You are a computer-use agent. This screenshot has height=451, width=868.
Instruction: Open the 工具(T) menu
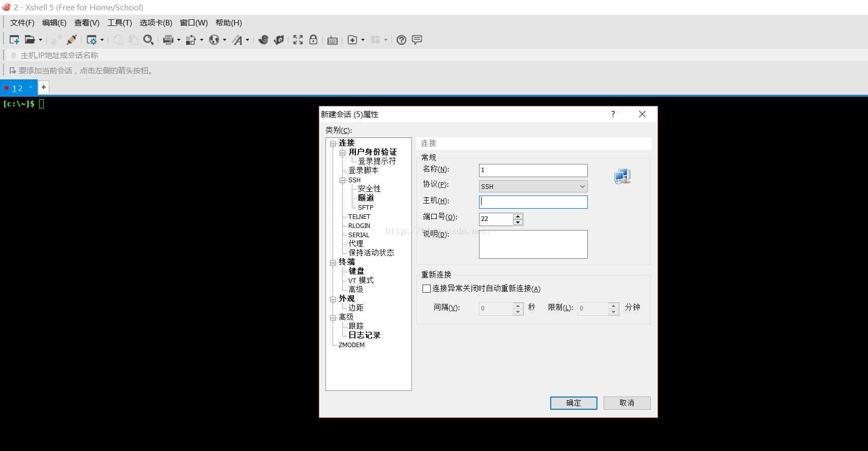[119, 23]
